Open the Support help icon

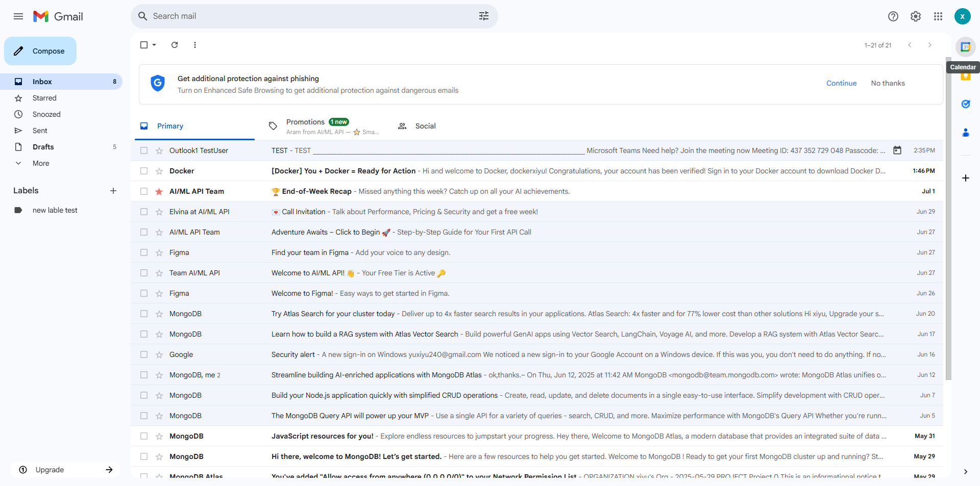point(893,16)
